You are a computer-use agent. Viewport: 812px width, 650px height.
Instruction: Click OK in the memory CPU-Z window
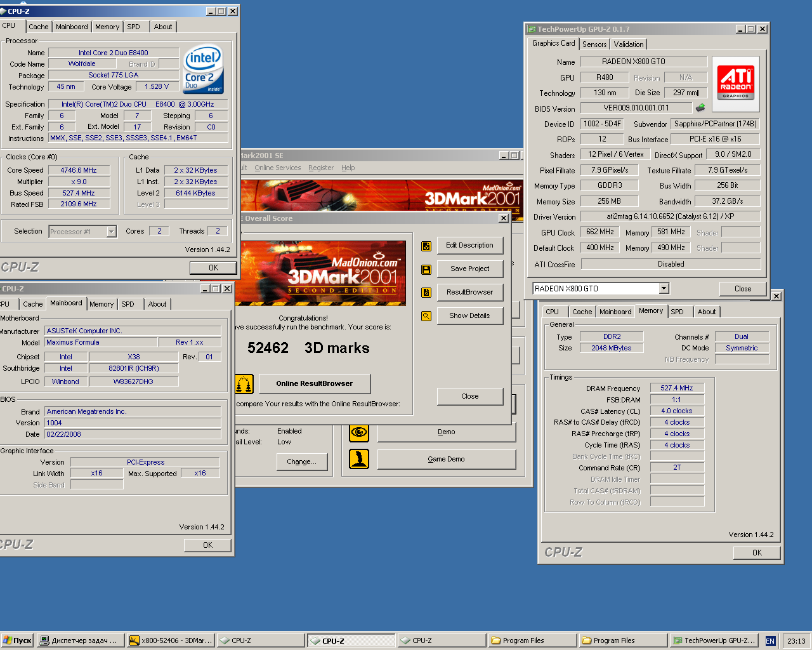point(757,553)
